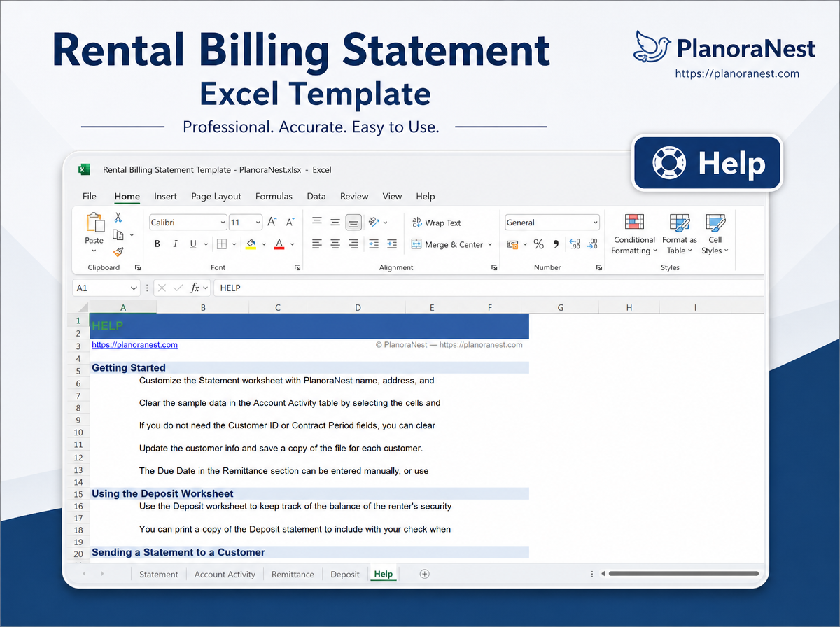Image resolution: width=840 pixels, height=627 pixels.
Task: Apply the yellow Fill Color bucket
Action: tap(251, 244)
